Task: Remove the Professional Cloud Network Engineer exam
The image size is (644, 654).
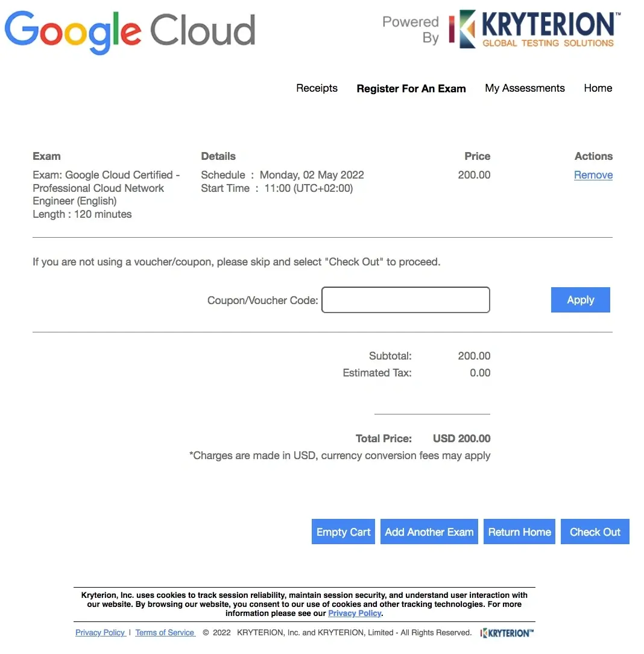Action: click(x=593, y=175)
